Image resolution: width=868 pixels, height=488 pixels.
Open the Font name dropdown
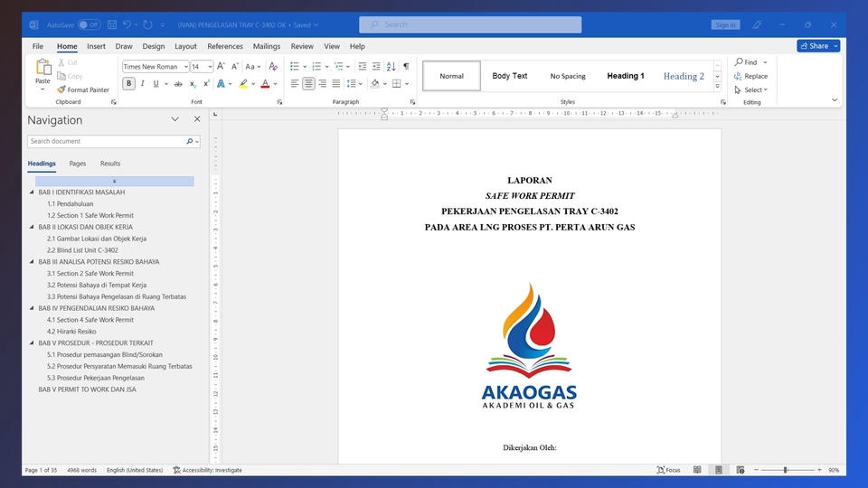[x=186, y=66]
